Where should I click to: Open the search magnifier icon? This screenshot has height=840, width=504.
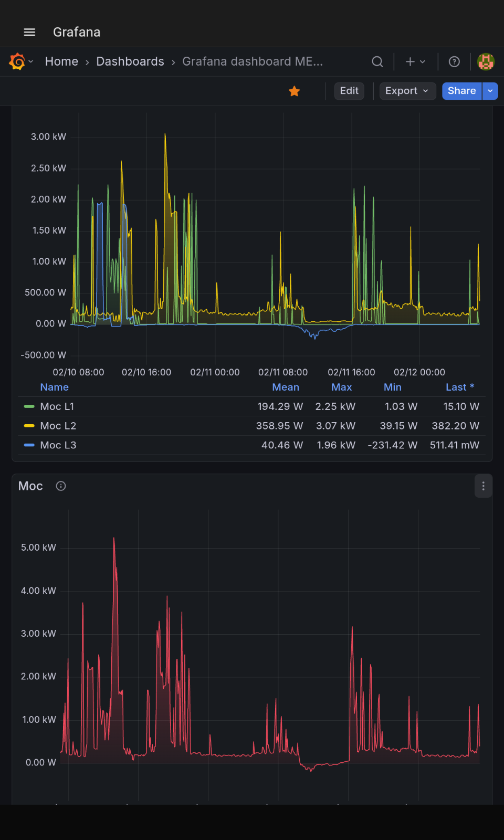(377, 61)
